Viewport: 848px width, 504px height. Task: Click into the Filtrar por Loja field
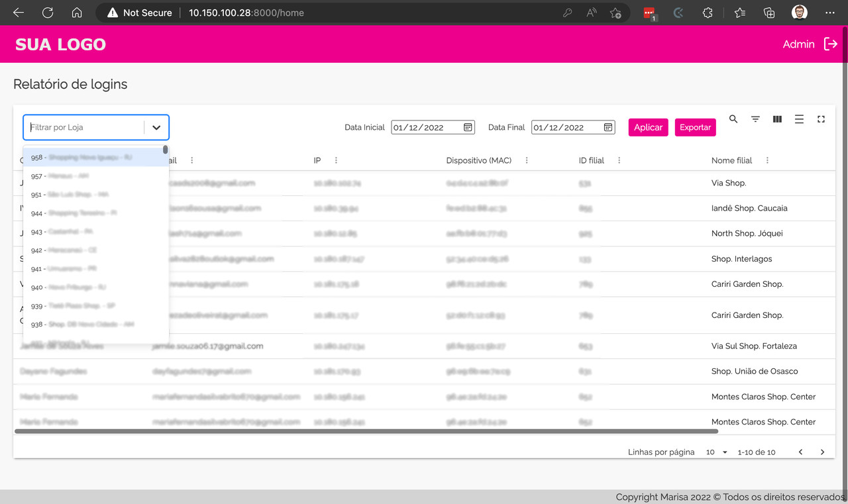[83, 127]
